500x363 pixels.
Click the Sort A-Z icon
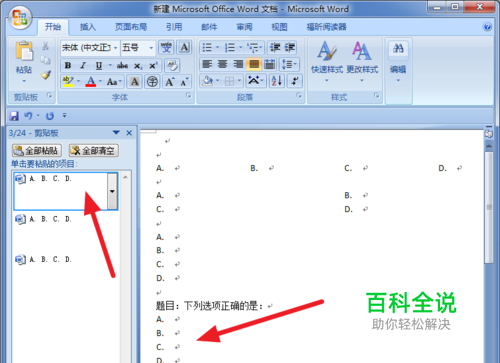point(277,81)
